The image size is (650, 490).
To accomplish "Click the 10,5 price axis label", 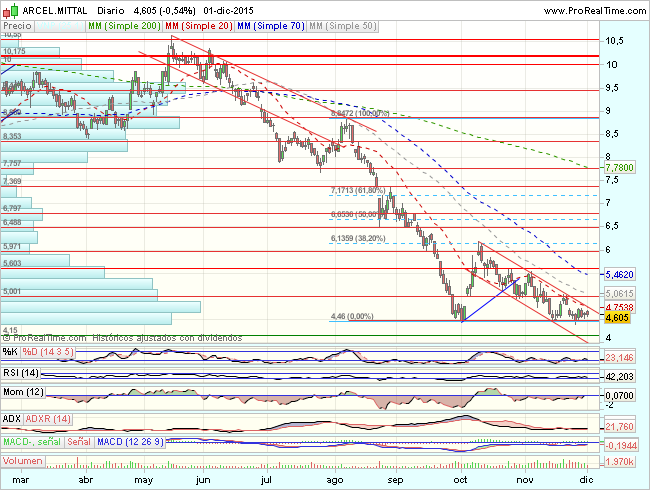I will pos(614,41).
